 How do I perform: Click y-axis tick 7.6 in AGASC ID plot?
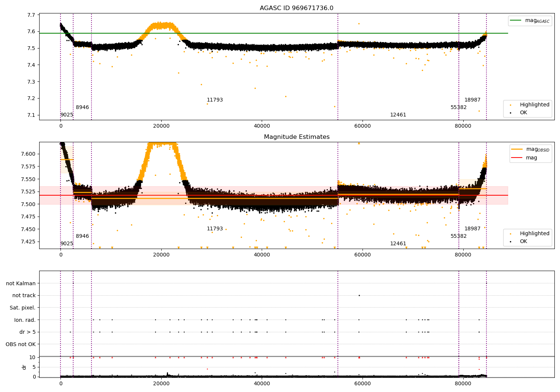click(x=31, y=31)
